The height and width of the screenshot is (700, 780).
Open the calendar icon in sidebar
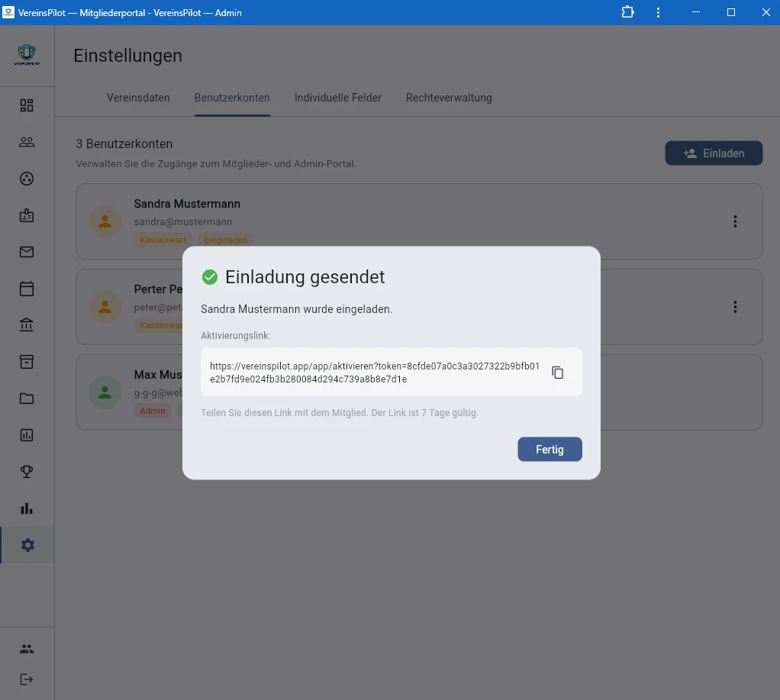coord(27,289)
